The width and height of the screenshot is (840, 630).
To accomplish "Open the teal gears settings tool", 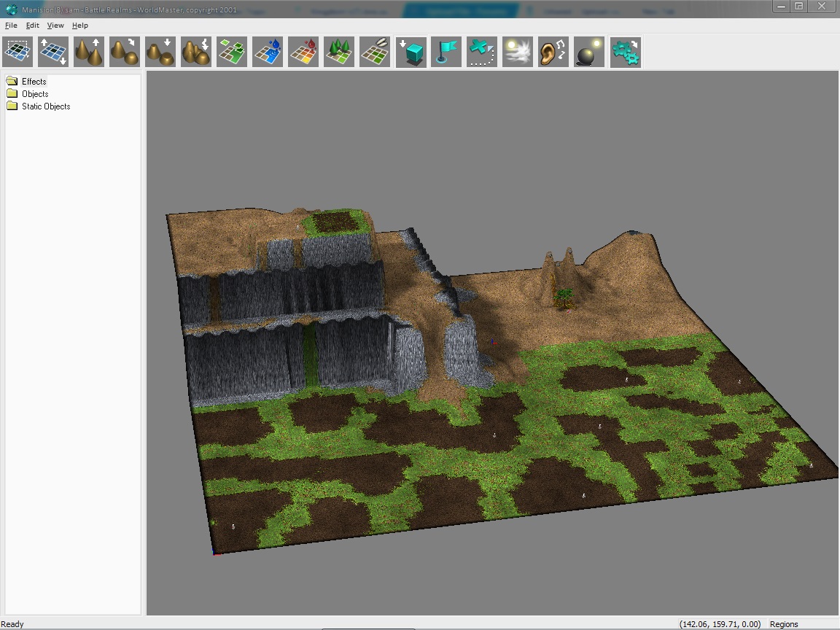I will (625, 52).
